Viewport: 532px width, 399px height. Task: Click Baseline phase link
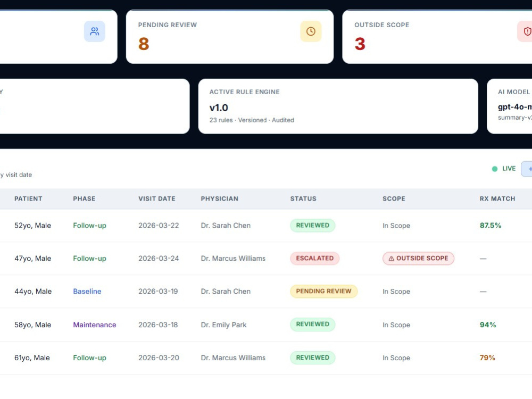click(x=87, y=292)
